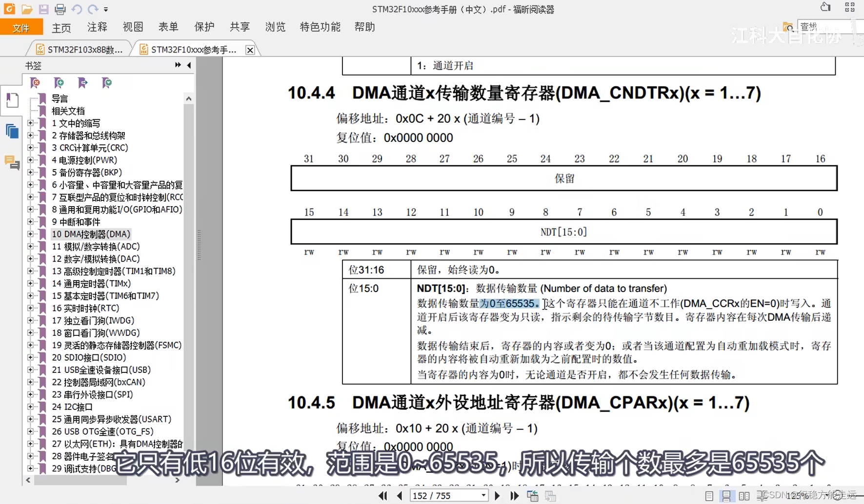The width and height of the screenshot is (864, 504).
Task: Go to previous page button
Action: pyautogui.click(x=400, y=496)
